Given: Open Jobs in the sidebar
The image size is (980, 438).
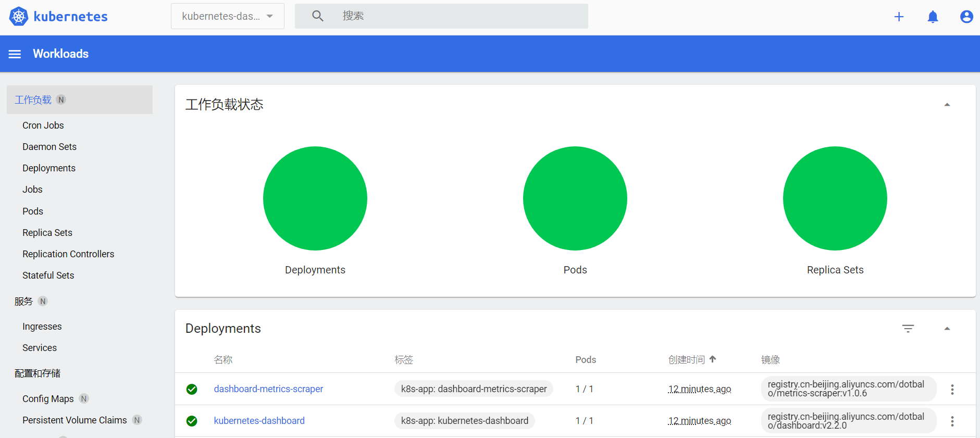Looking at the screenshot, I should click(x=32, y=190).
